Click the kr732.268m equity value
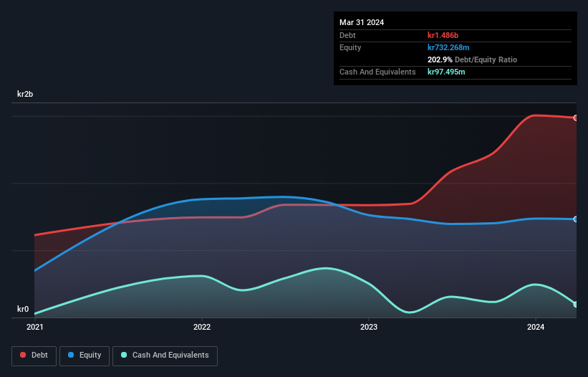 click(448, 47)
